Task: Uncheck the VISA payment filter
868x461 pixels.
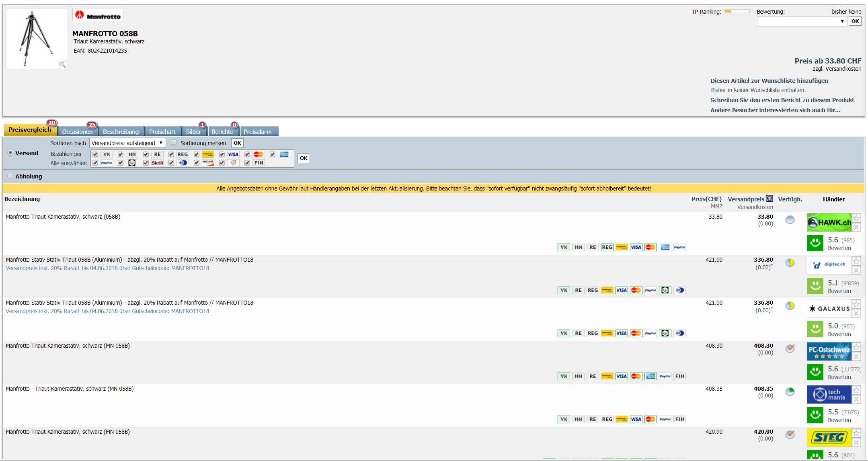Action: click(222, 154)
